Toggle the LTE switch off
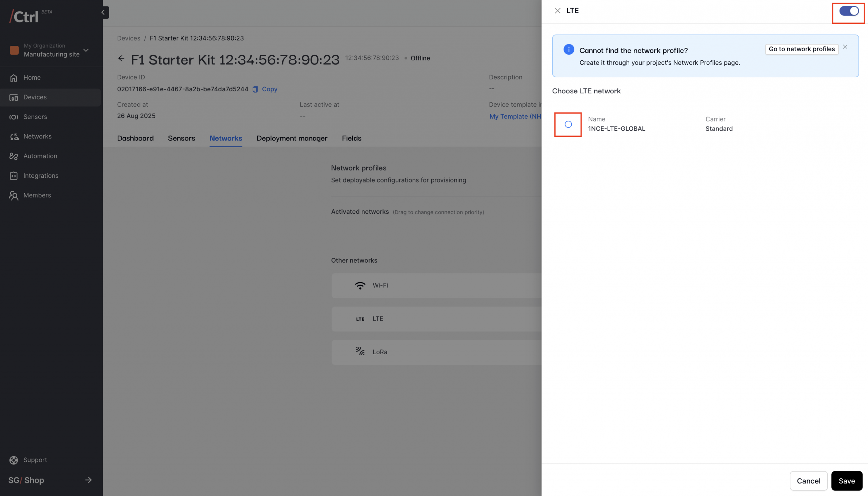 (x=849, y=11)
